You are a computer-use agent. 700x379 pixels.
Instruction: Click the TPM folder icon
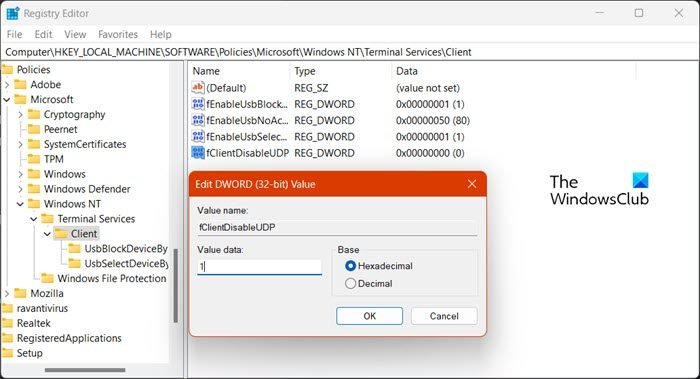click(34, 159)
